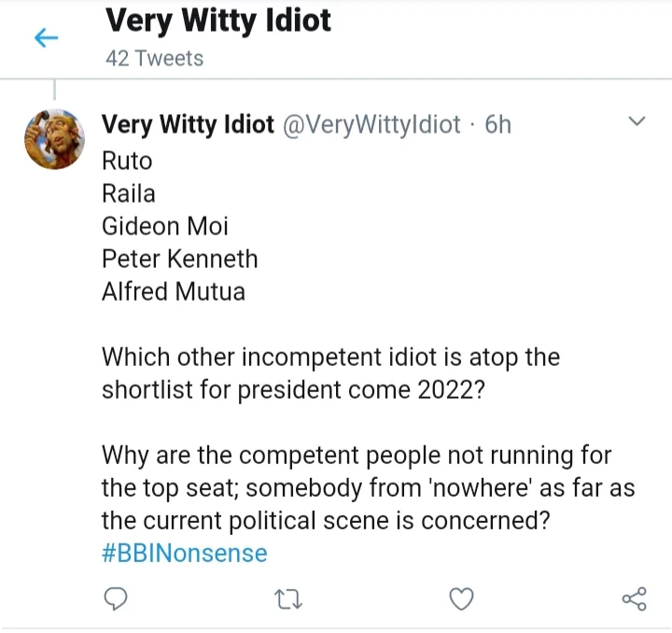Click the word Ruto in the tweet
This screenshot has height=633, width=672.
pyautogui.click(x=127, y=160)
